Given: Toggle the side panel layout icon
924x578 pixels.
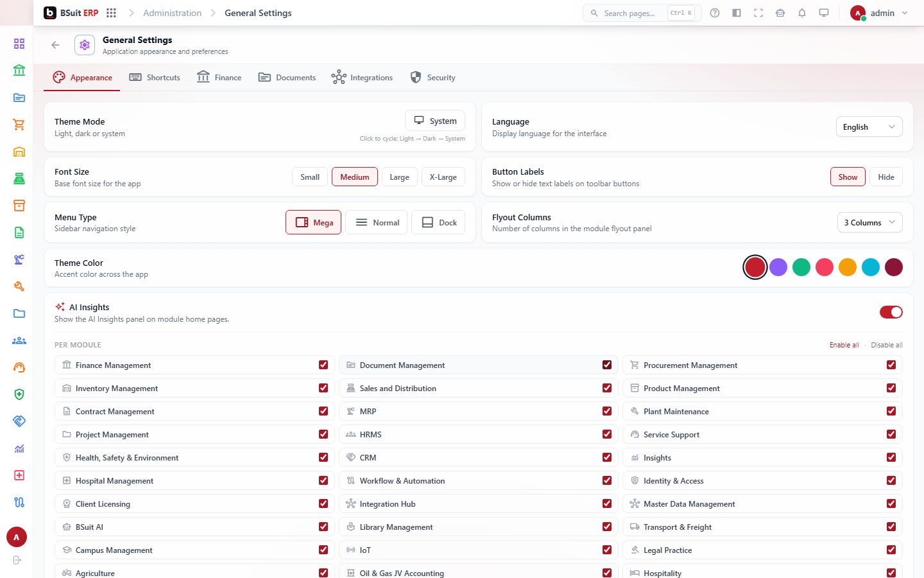Looking at the screenshot, I should [x=737, y=13].
